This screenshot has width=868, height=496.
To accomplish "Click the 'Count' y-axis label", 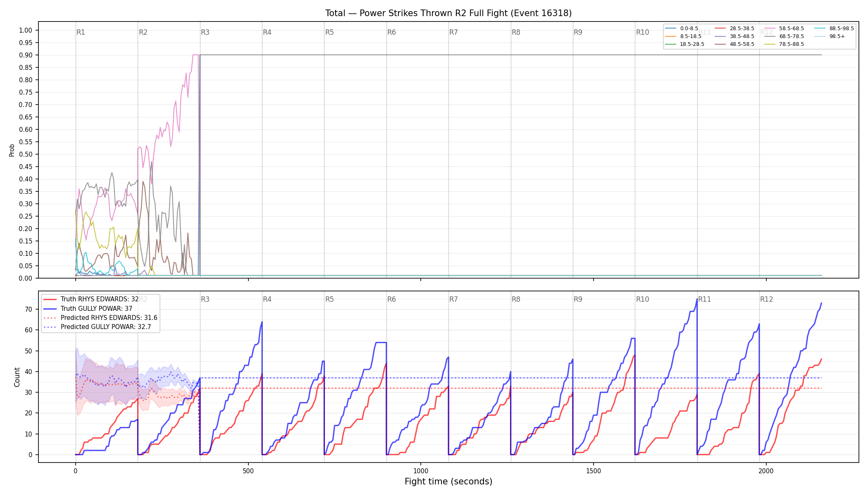I will [17, 377].
